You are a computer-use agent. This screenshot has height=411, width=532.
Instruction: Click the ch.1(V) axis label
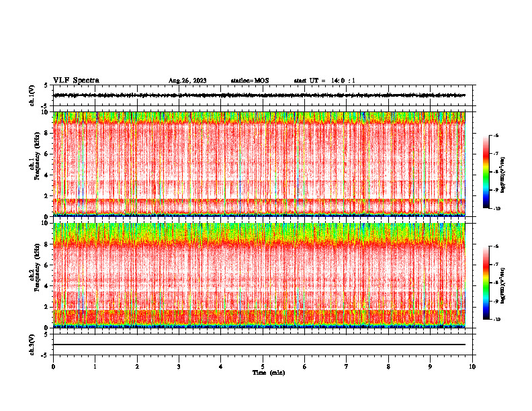click(x=32, y=95)
